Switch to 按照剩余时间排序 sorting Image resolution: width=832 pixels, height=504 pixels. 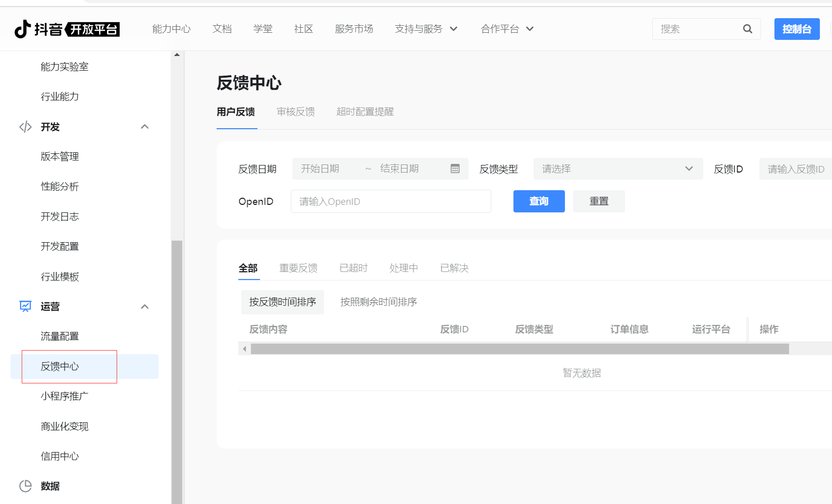[378, 302]
